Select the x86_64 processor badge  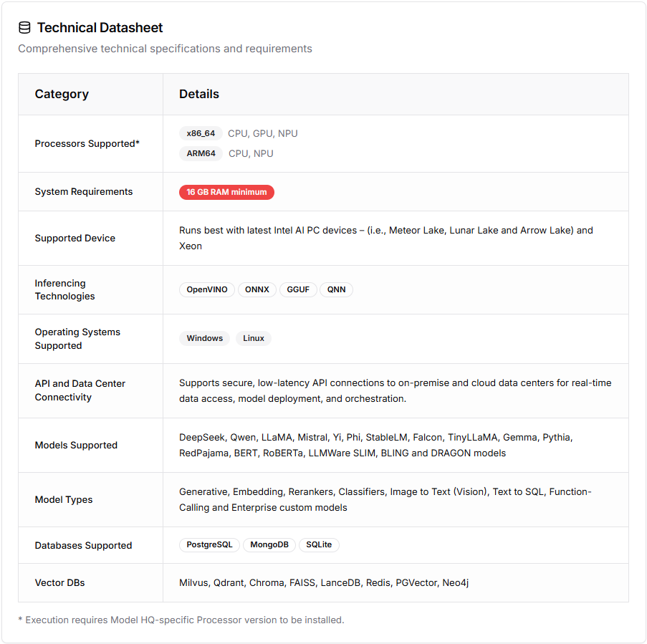coord(201,133)
